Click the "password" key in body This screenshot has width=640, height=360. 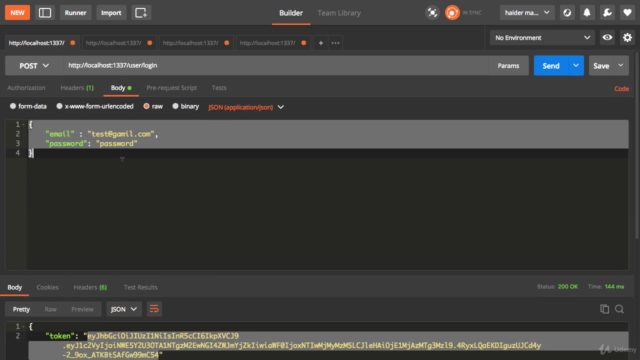pyautogui.click(x=66, y=143)
